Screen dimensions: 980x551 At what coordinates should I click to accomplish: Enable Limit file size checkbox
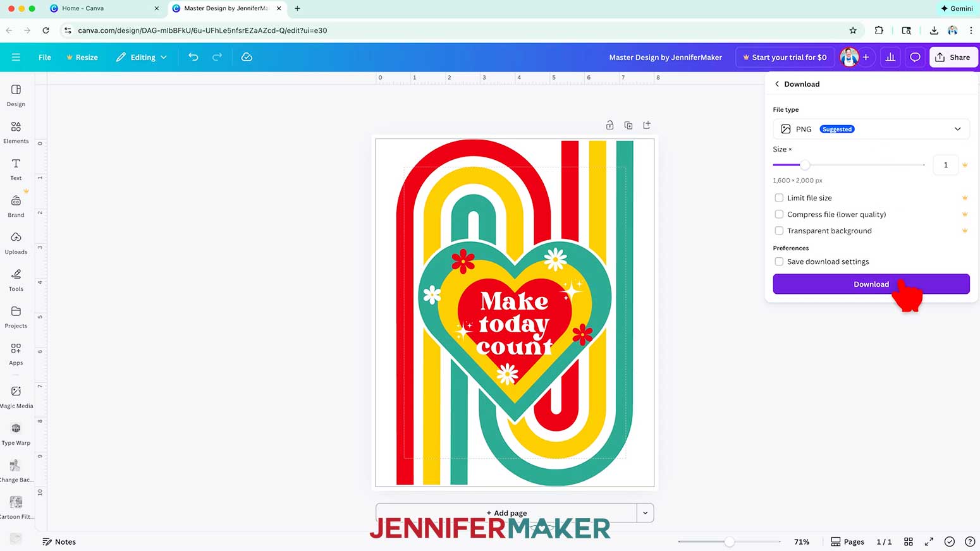coord(779,198)
